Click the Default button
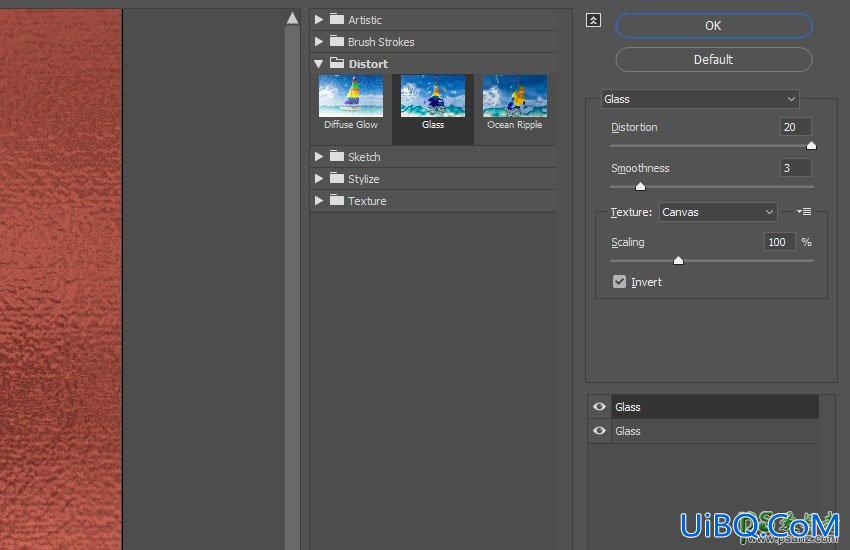Viewport: 850px width, 550px height. (713, 59)
